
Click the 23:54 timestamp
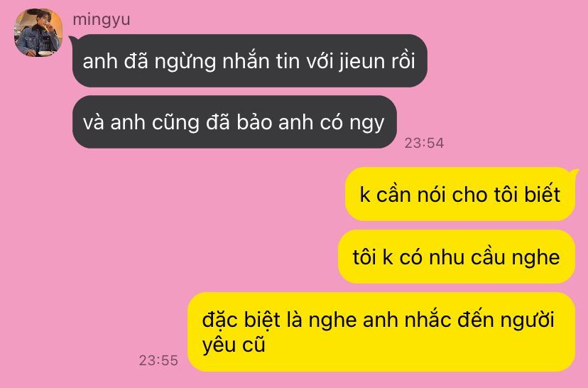coord(424,143)
